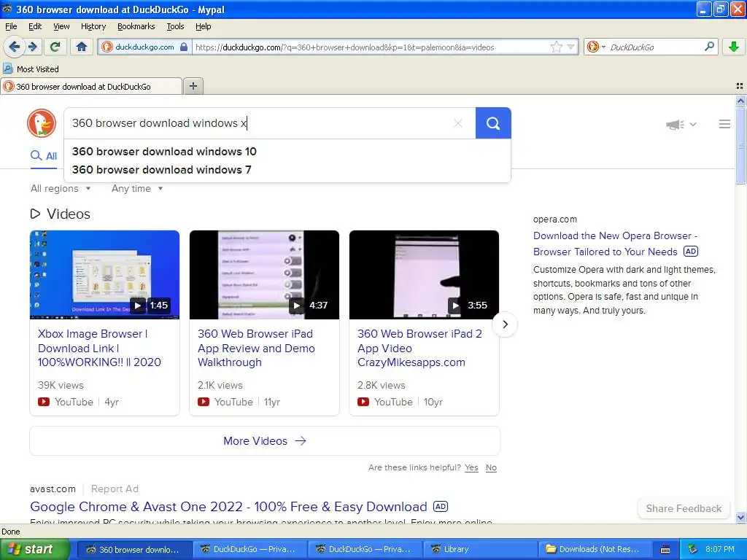Image resolution: width=747 pixels, height=560 pixels.
Task: Go back with the back arrow
Action: 15,47
